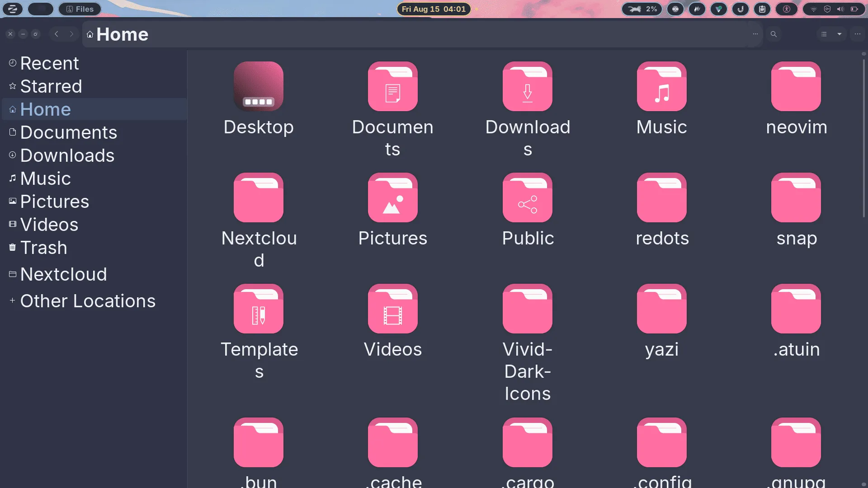Viewport: 868px width, 488px height.
Task: Open the Desktop folder icon
Action: click(258, 87)
